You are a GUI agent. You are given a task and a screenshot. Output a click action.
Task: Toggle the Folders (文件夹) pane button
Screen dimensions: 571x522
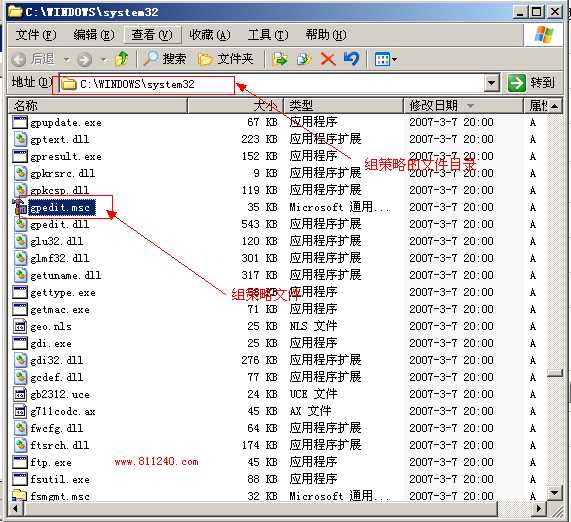point(225,59)
